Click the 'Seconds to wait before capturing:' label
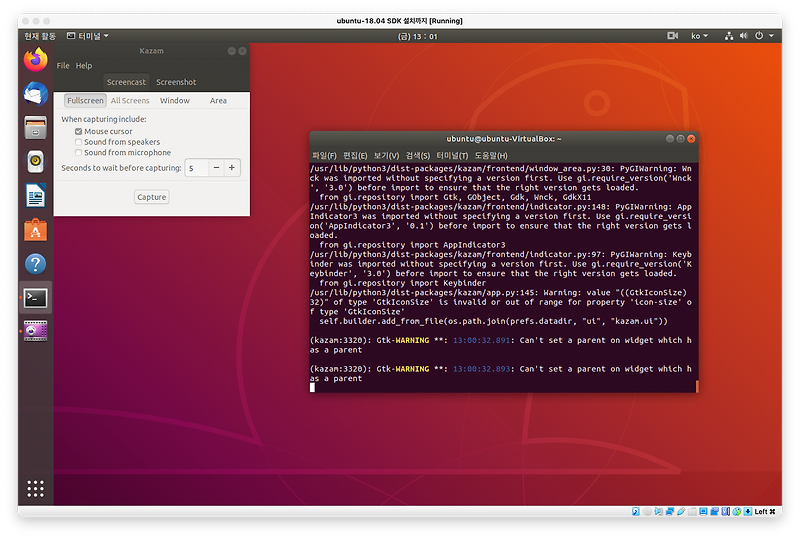 [121, 167]
